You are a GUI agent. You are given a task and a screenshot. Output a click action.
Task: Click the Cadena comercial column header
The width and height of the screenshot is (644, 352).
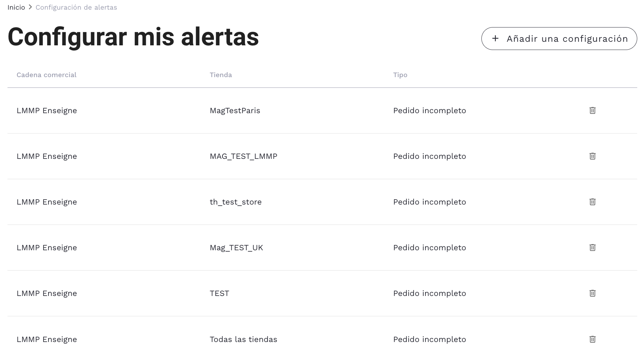point(46,75)
